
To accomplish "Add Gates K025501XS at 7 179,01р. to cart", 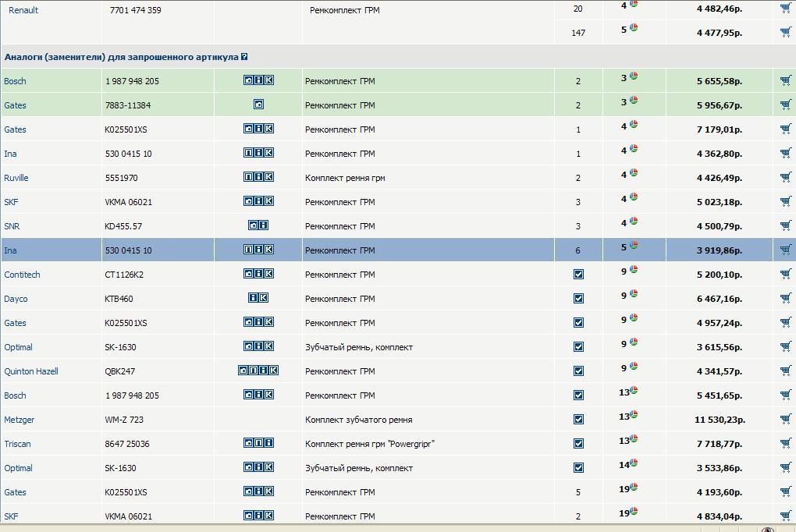I will tap(785, 129).
